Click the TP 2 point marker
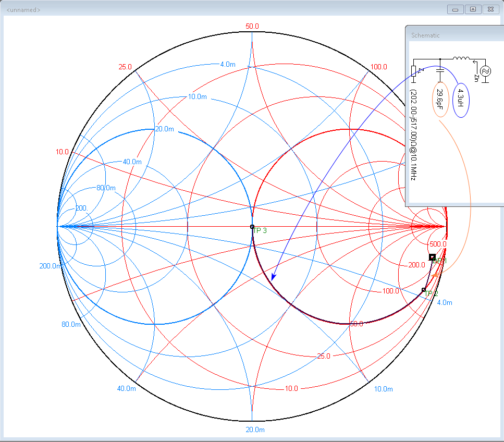 (424, 290)
